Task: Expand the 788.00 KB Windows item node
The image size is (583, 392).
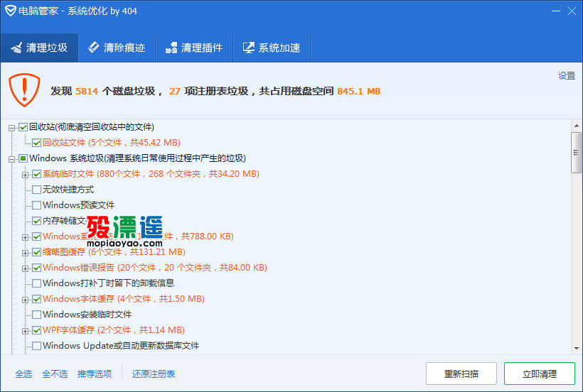Action: coord(25,237)
